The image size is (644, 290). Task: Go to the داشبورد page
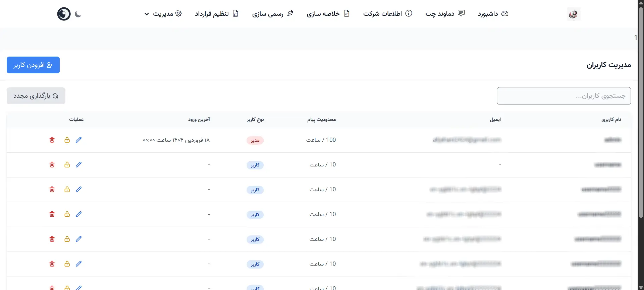pos(493,14)
